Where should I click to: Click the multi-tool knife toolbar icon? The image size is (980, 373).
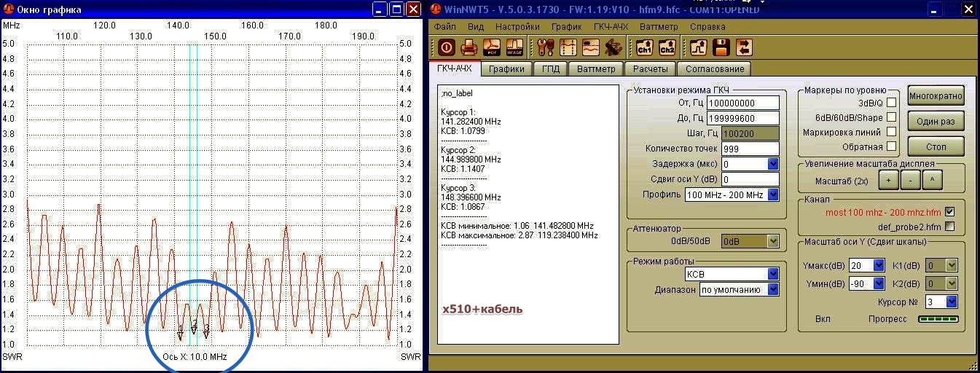point(614,47)
